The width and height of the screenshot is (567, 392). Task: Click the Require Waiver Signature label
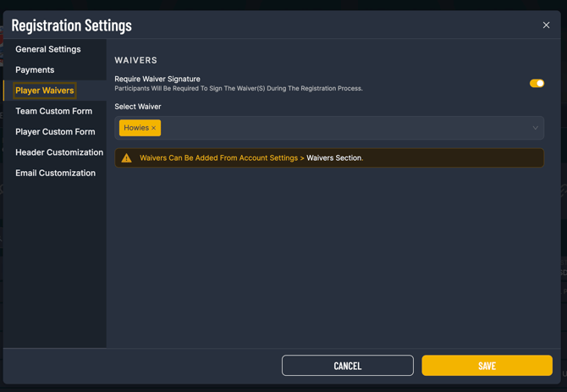click(x=157, y=79)
